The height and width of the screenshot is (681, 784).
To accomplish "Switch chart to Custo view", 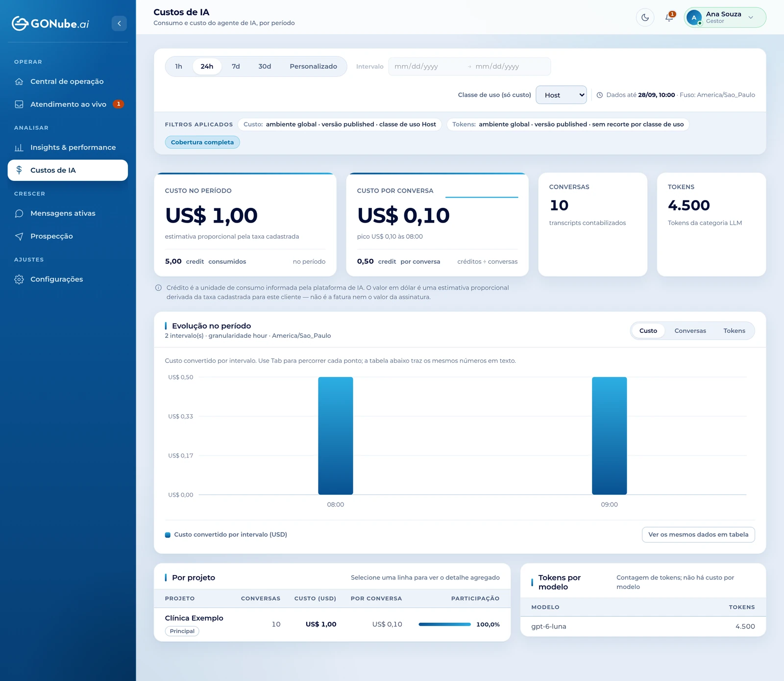I will tap(648, 331).
